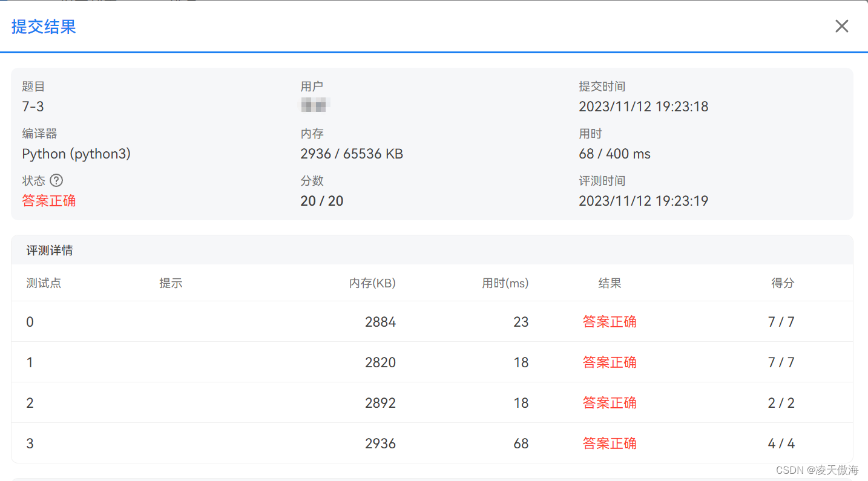The width and height of the screenshot is (868, 481).
Task: Click score 2 / 2 for test point 2
Action: click(781, 403)
